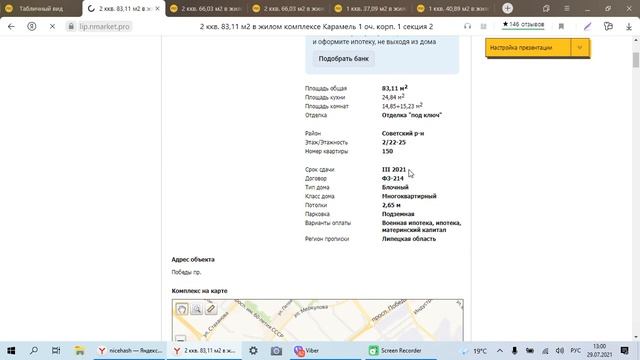The height and width of the screenshot is (360, 640).
Task: Expand the hidden tray icons chevron
Action: (500, 351)
